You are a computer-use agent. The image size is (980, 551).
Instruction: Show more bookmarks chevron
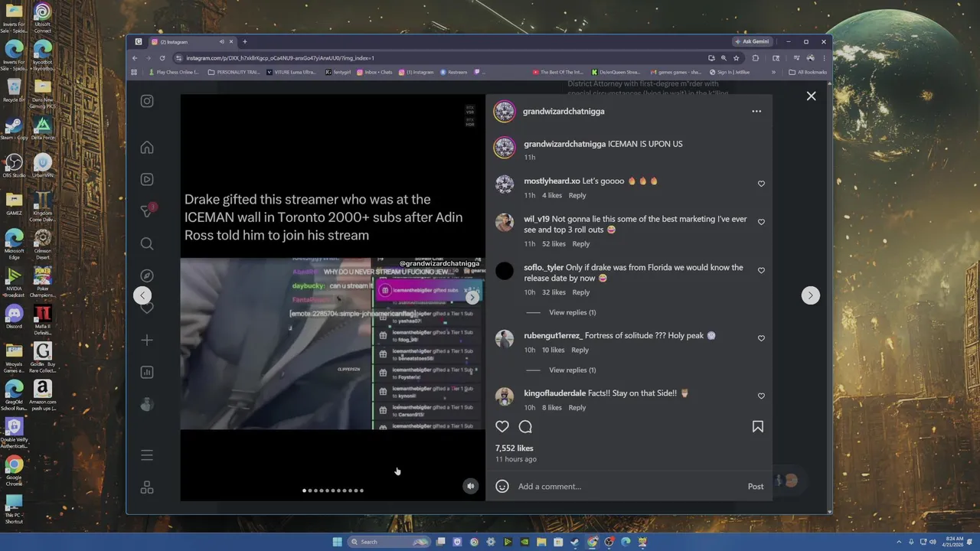(773, 73)
